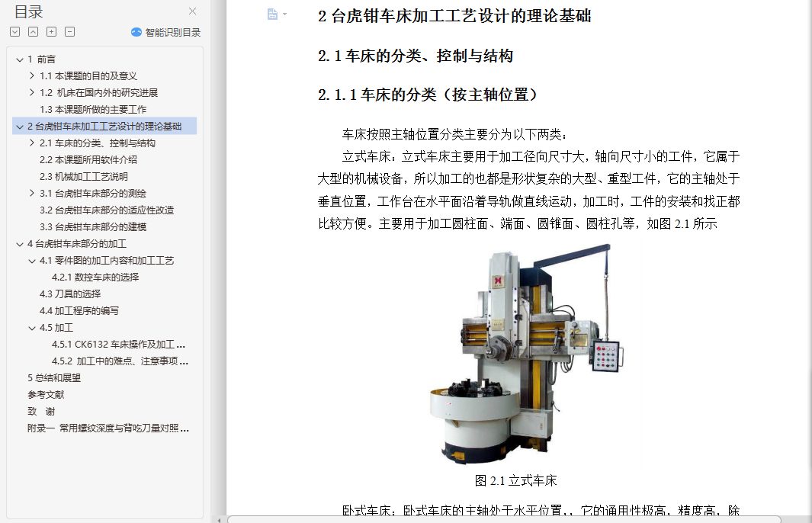Go to 1 前言 in the outline
The image size is (812, 523).
(x=41, y=59)
